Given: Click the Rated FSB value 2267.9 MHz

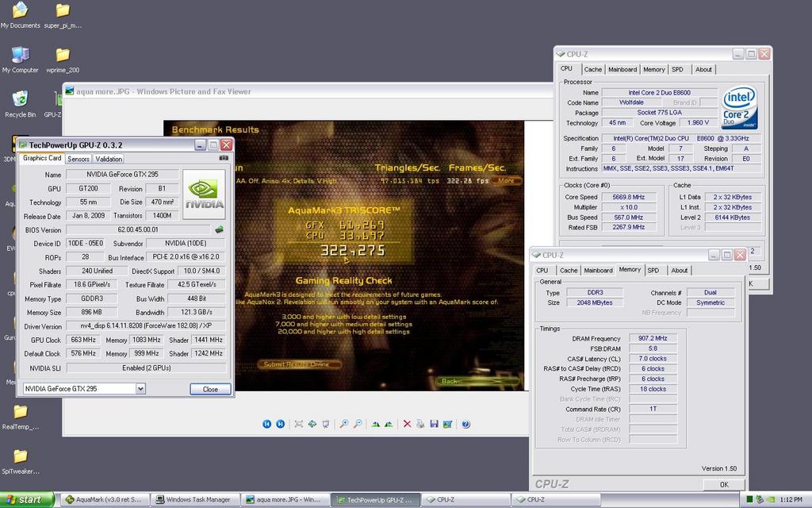Looking at the screenshot, I should [629, 227].
